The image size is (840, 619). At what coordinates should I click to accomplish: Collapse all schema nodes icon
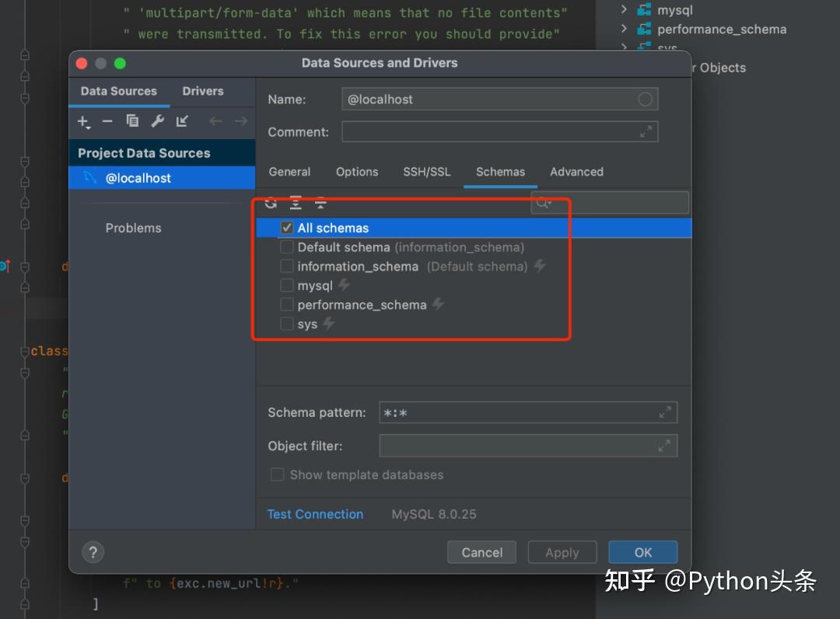[320, 203]
